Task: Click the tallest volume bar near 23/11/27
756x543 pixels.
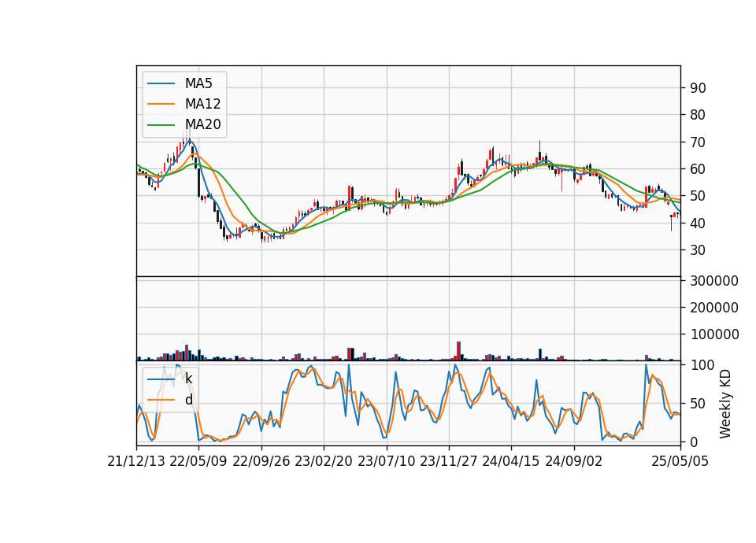Action: 458,351
